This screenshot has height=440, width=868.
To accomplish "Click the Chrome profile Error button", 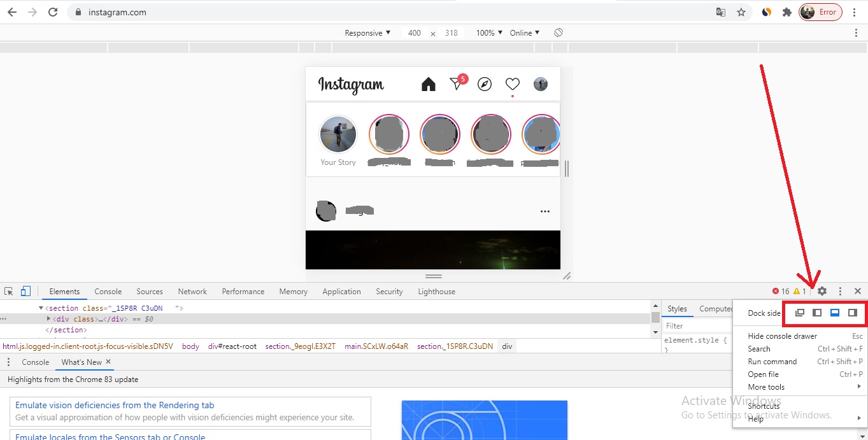I will 821,12.
